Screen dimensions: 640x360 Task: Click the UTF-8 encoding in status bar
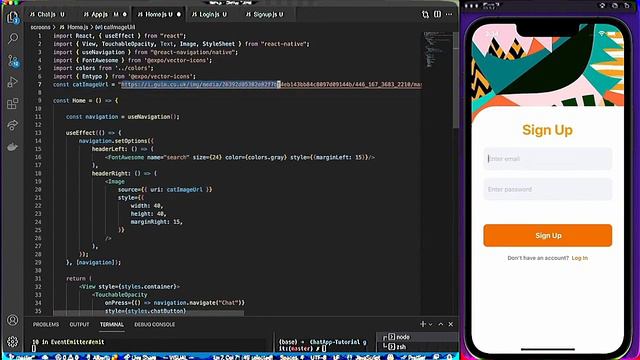[x=318, y=357]
